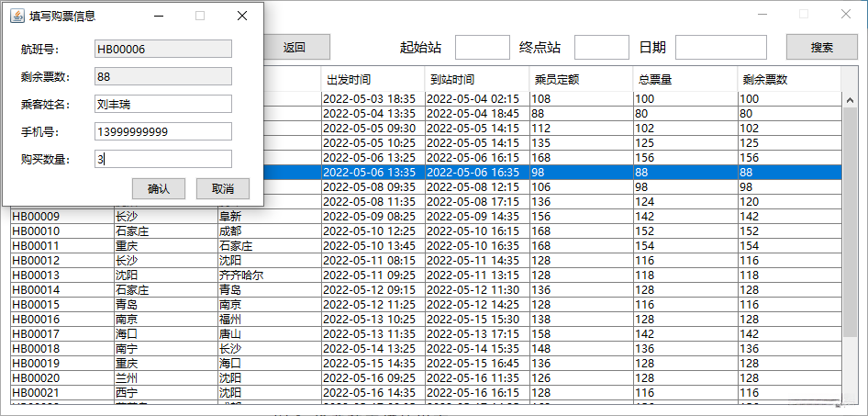Screen dimensions: 868x416
Task: Select flight row HB00014
Action: [427, 289]
